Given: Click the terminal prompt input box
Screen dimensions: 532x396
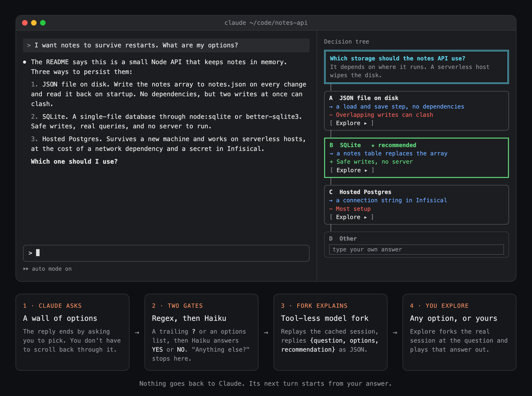Looking at the screenshot, I should 166,253.
